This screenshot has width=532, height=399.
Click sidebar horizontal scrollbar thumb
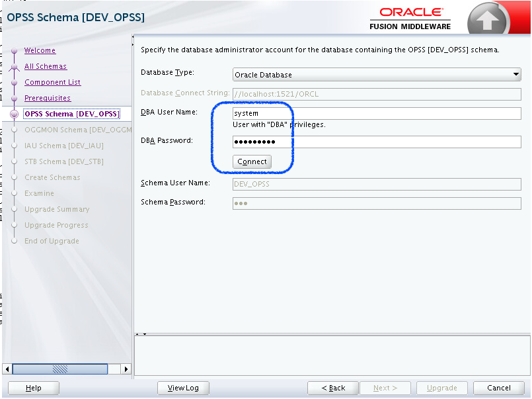(60, 369)
